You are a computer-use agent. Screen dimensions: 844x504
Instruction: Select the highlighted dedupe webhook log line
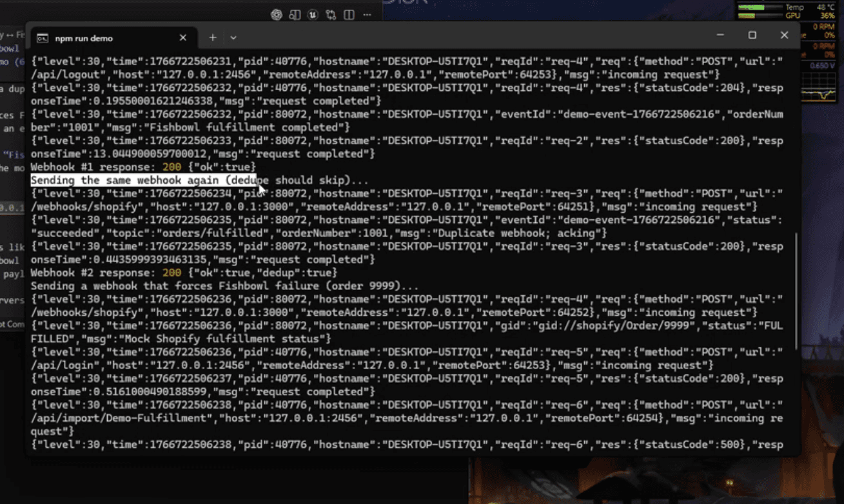pyautogui.click(x=148, y=180)
